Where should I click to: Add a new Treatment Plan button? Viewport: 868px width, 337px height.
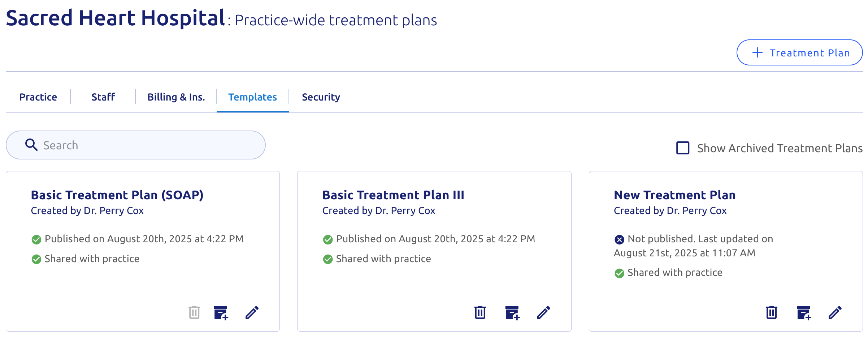tap(799, 53)
